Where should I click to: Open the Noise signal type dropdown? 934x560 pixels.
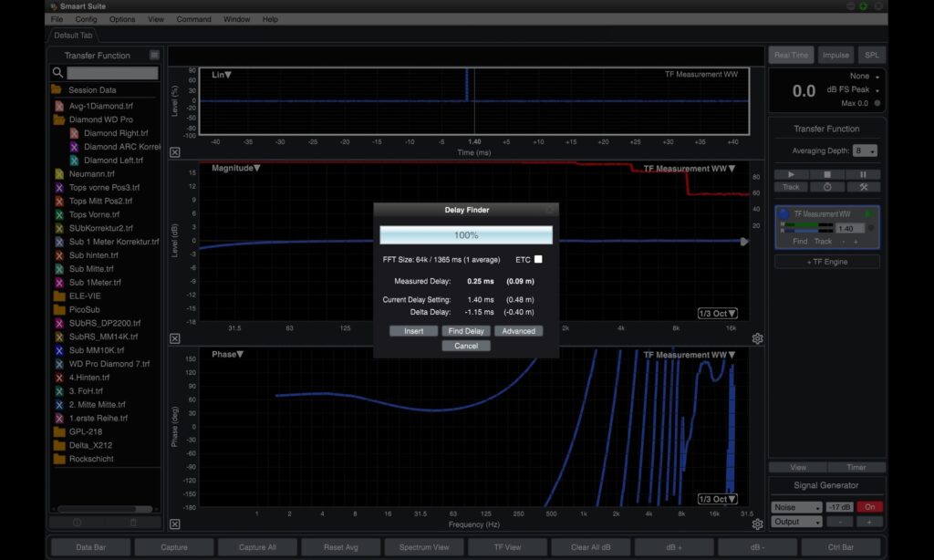(797, 507)
